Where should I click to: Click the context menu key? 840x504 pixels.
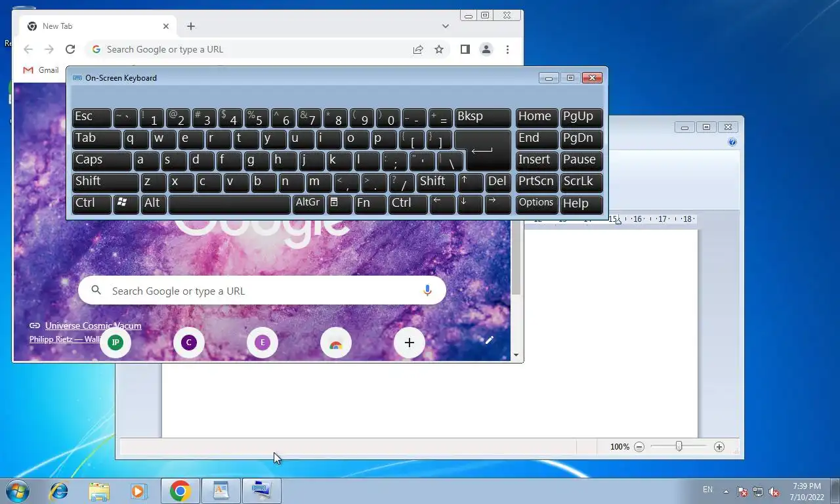(339, 204)
